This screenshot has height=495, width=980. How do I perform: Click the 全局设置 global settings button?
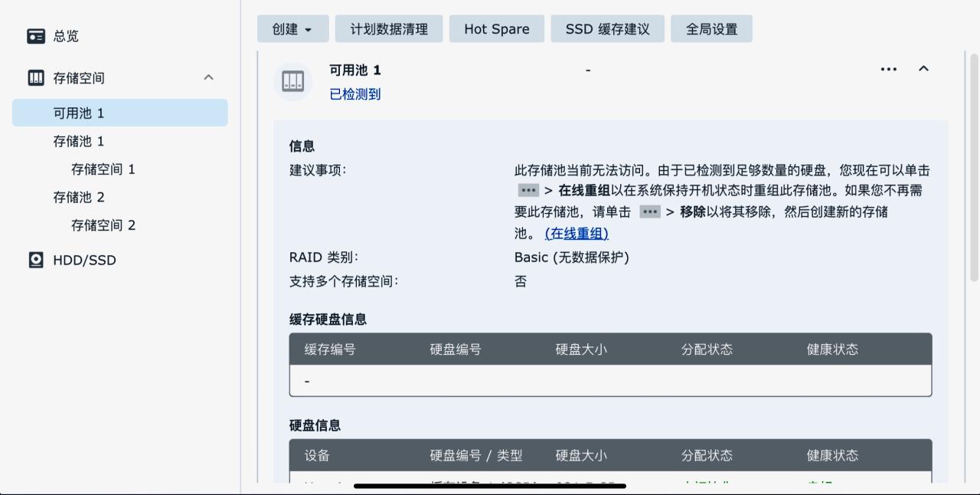[x=711, y=28]
